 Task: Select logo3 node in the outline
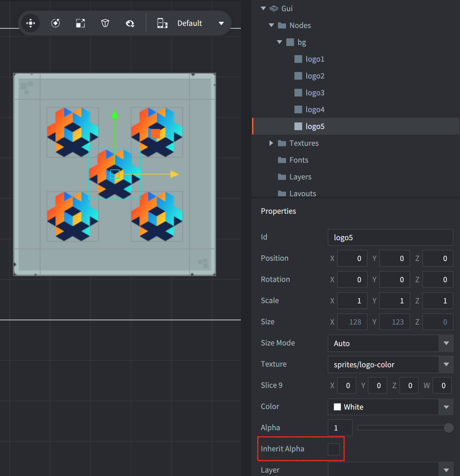coord(315,93)
